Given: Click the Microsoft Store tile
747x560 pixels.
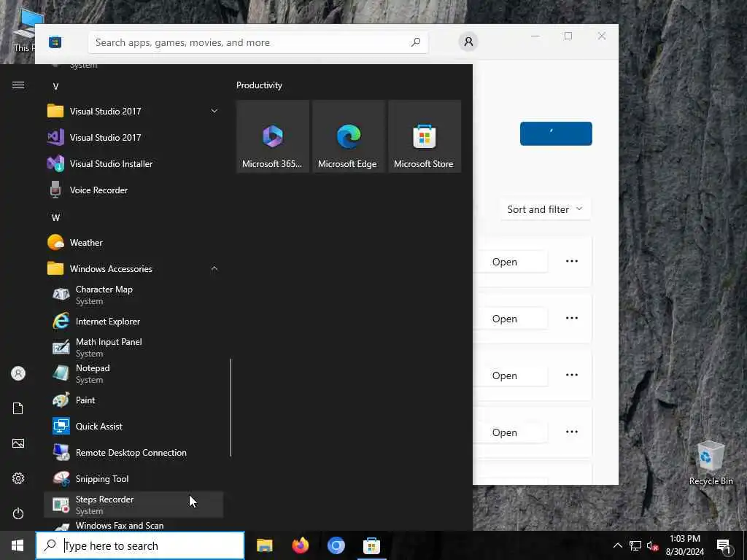Looking at the screenshot, I should pyautogui.click(x=425, y=136).
